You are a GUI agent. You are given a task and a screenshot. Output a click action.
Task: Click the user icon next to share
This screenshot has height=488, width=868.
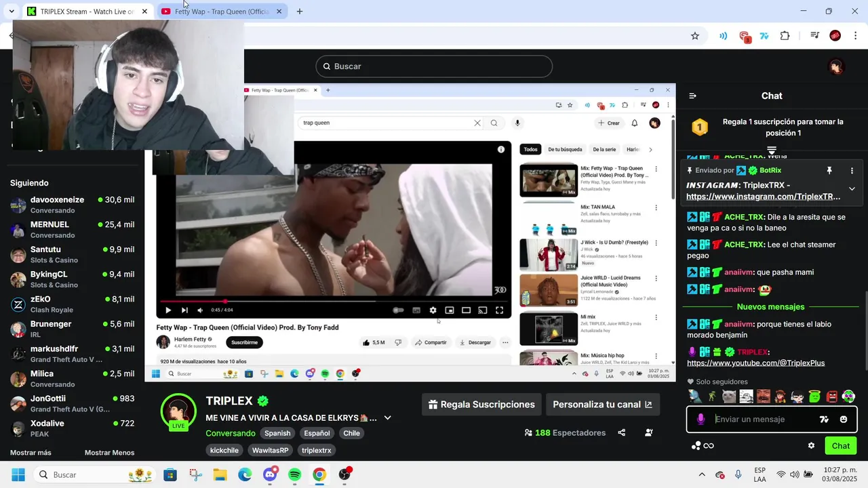pyautogui.click(x=649, y=432)
